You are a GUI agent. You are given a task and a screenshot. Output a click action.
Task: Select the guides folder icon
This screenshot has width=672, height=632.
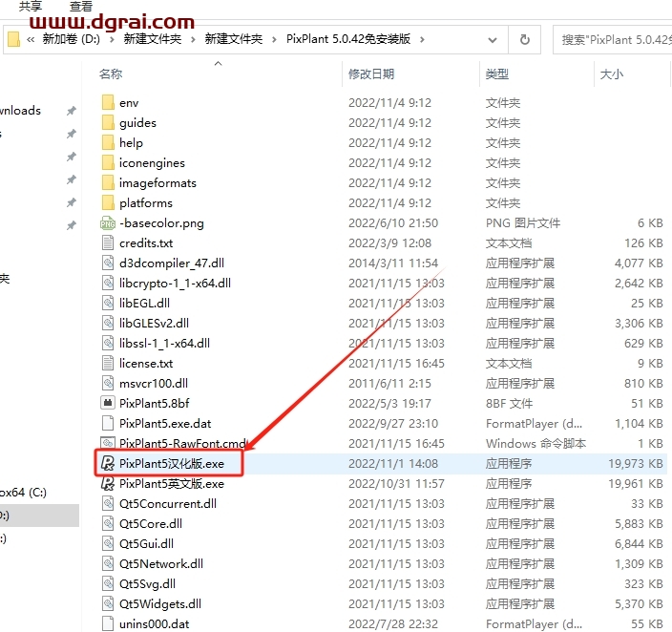tap(108, 122)
